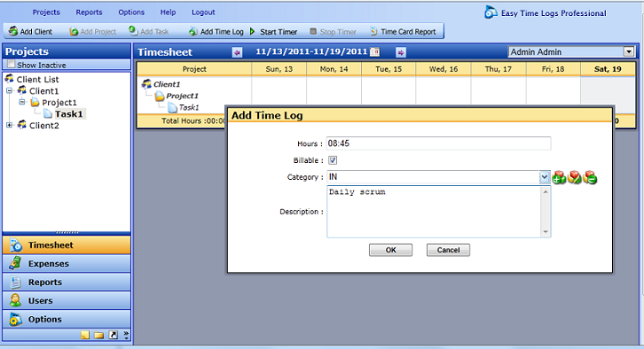Click the delete category icon with minus

pyautogui.click(x=590, y=177)
